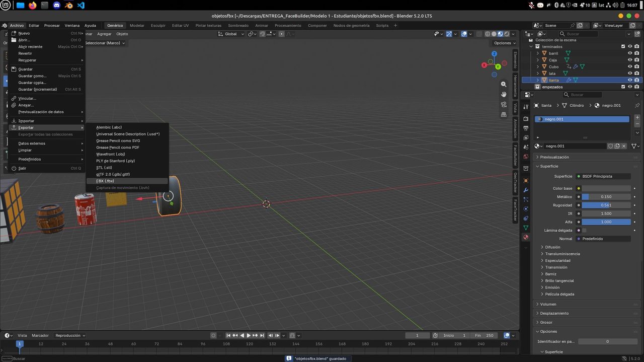Uncheck the terminados collection checkbox

(x=623, y=46)
